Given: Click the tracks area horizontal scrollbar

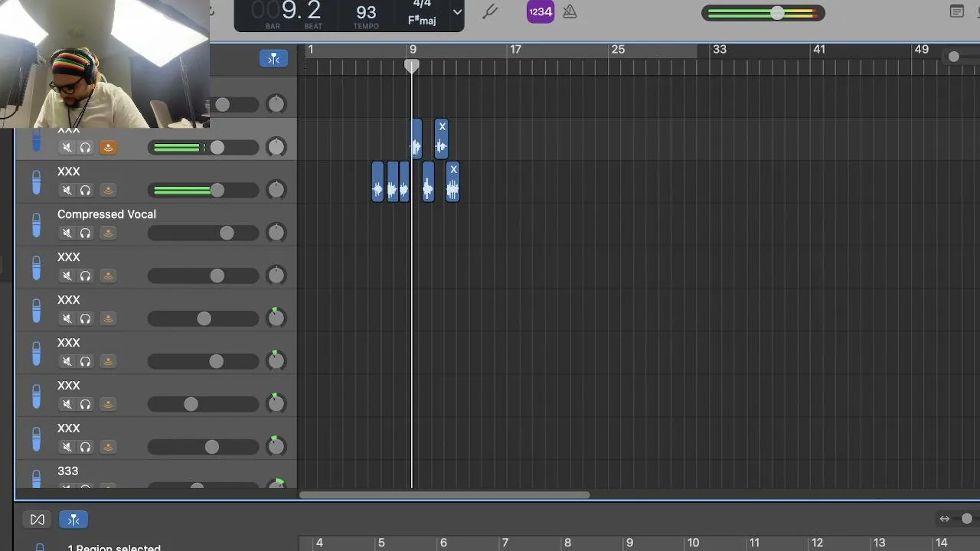Looking at the screenshot, I should tap(445, 495).
